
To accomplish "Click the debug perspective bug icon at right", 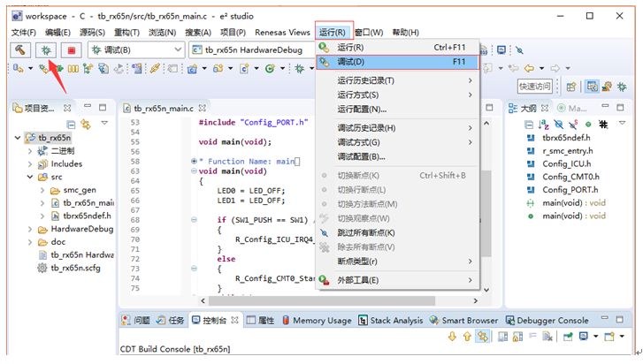I will 622,87.
